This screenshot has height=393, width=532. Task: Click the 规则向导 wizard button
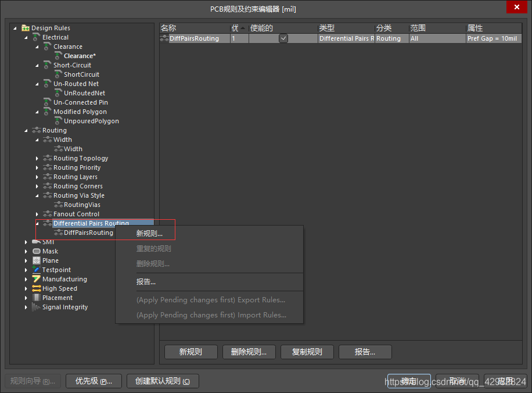[33, 381]
